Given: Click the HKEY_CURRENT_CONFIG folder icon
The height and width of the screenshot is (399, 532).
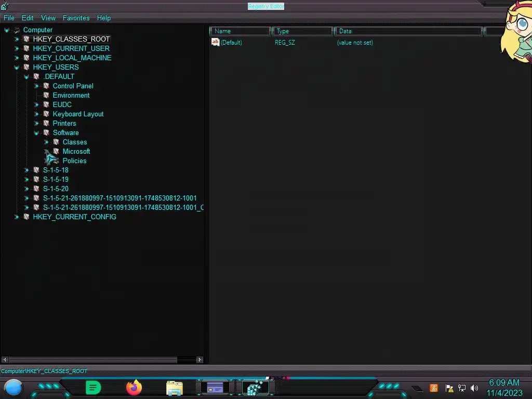Looking at the screenshot, I should pos(26,217).
